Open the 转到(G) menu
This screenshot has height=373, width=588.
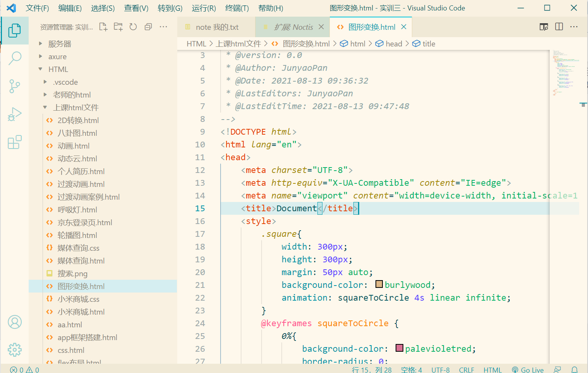(x=170, y=8)
